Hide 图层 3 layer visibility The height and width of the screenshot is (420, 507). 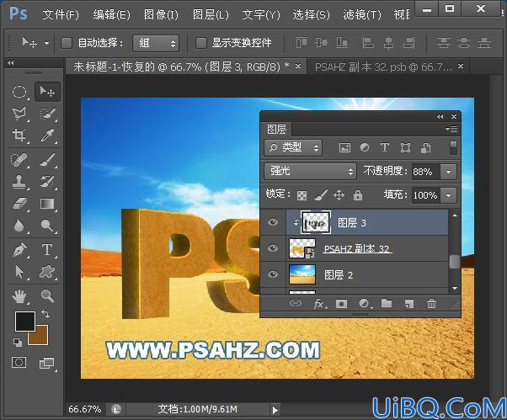click(273, 222)
